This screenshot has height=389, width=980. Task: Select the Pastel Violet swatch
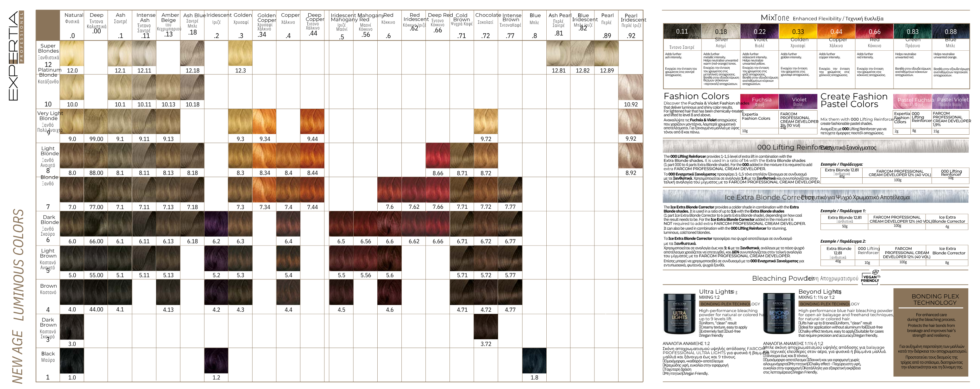coord(951,102)
